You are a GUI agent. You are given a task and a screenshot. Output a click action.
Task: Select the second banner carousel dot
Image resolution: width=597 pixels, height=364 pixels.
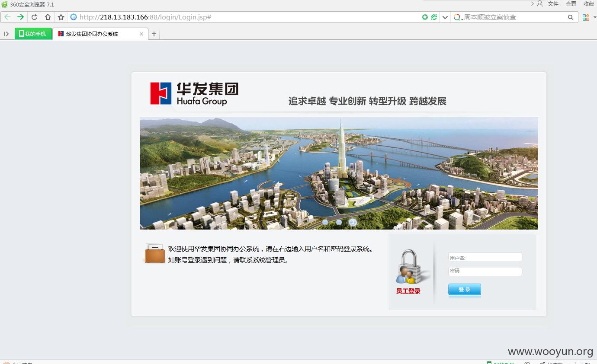tap(339, 222)
